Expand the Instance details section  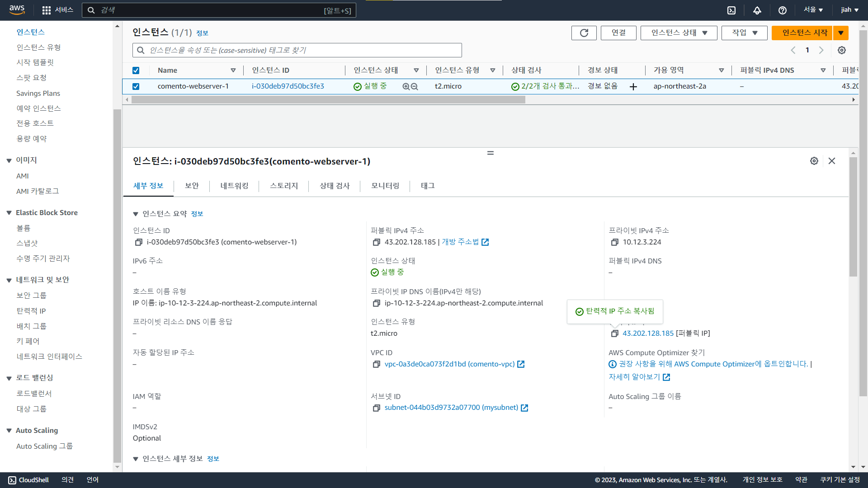point(136,459)
